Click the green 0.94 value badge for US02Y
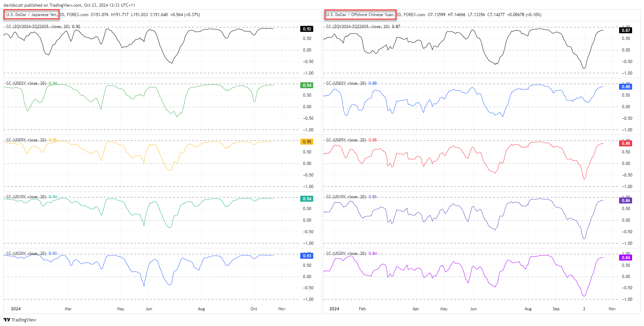Screen dimensions: 644x326 click(x=307, y=85)
